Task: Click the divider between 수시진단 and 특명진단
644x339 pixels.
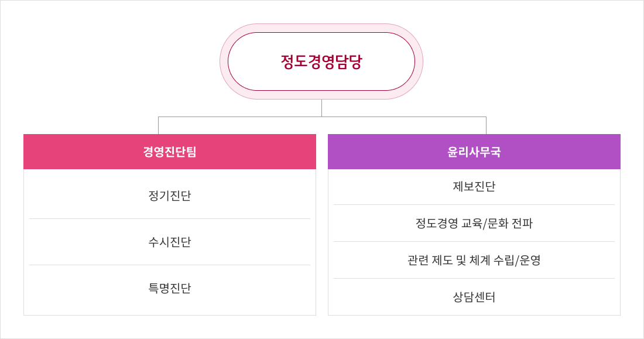Action: 170,265
